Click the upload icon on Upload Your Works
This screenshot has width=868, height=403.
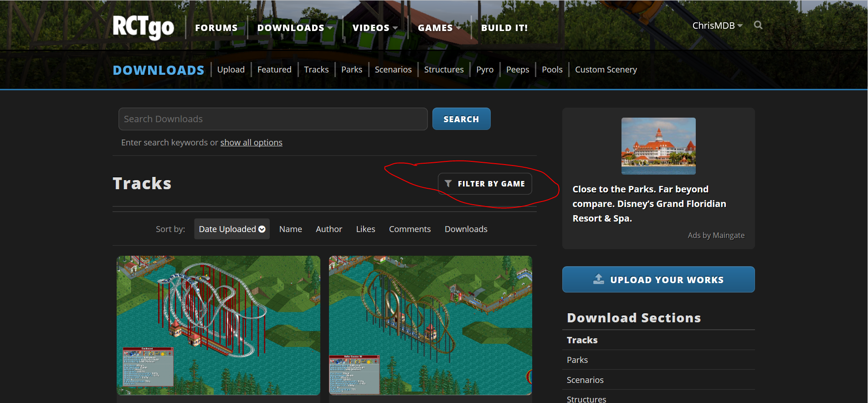point(598,279)
